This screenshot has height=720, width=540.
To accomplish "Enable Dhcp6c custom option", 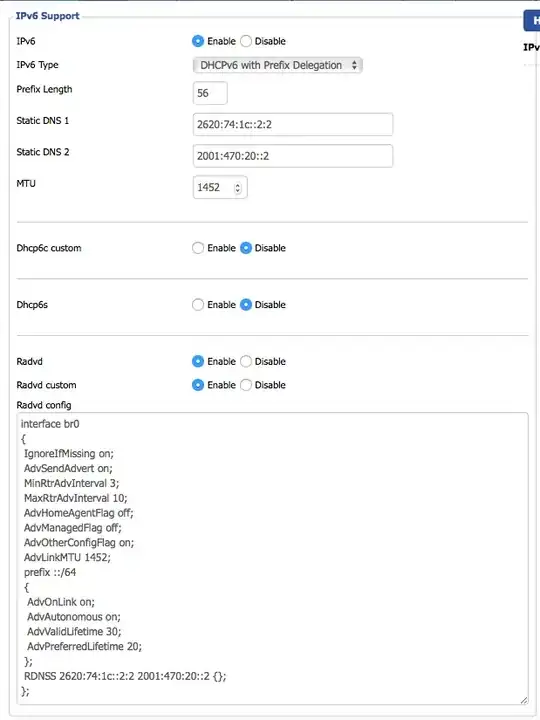I will pos(198,248).
